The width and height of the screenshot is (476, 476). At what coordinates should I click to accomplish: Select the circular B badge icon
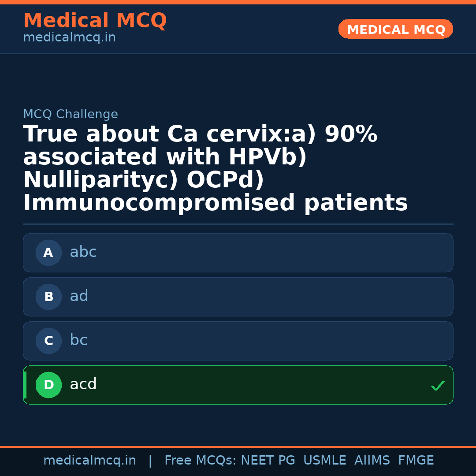48,297
